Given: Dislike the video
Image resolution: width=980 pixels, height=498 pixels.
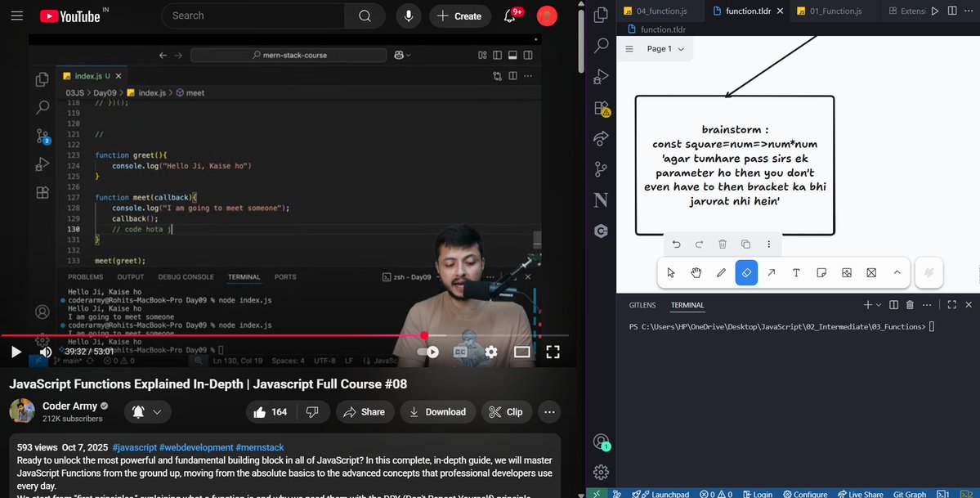Looking at the screenshot, I should click(x=312, y=411).
